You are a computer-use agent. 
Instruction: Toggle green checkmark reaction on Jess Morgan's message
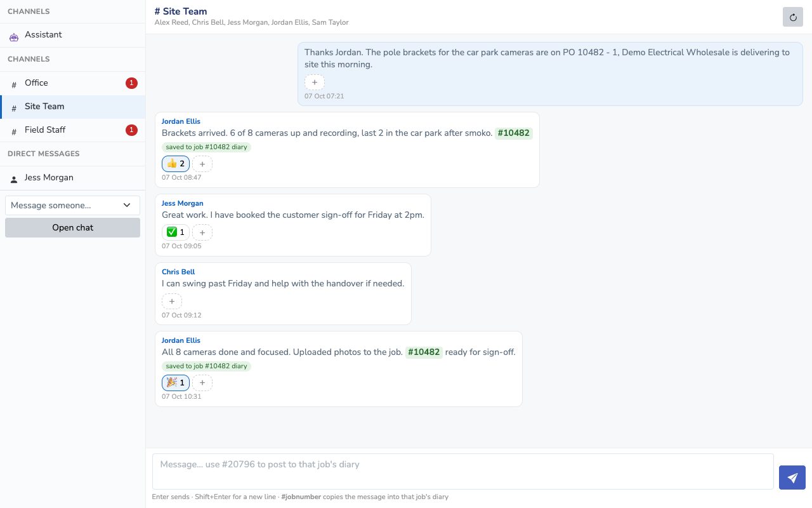(176, 232)
